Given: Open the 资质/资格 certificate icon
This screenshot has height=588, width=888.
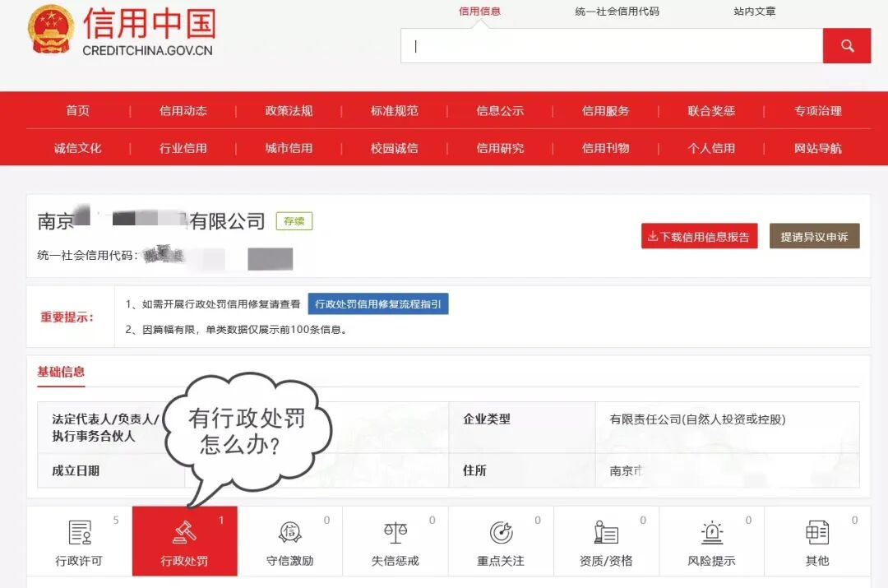Looking at the screenshot, I should click(x=606, y=532).
